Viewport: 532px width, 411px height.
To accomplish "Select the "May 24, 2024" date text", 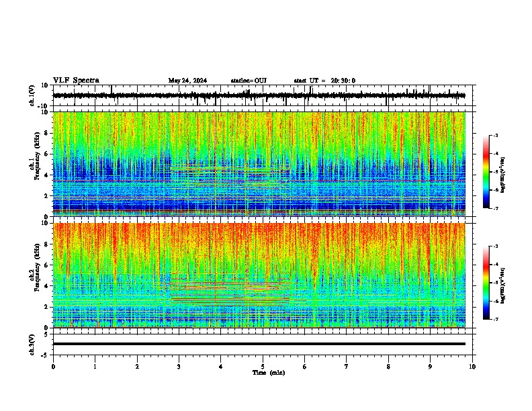I will [187, 81].
